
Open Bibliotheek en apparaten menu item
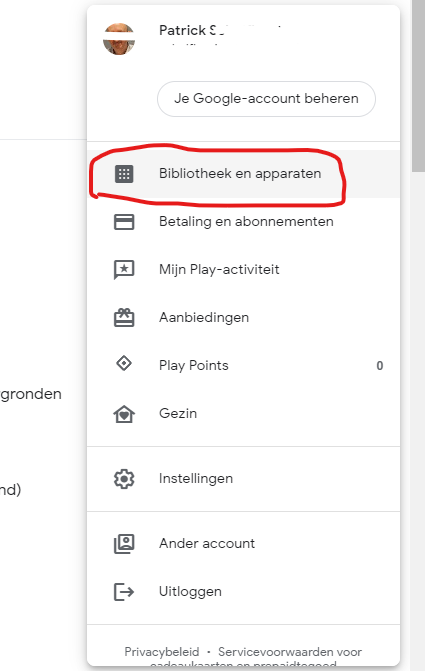pyautogui.click(x=243, y=174)
